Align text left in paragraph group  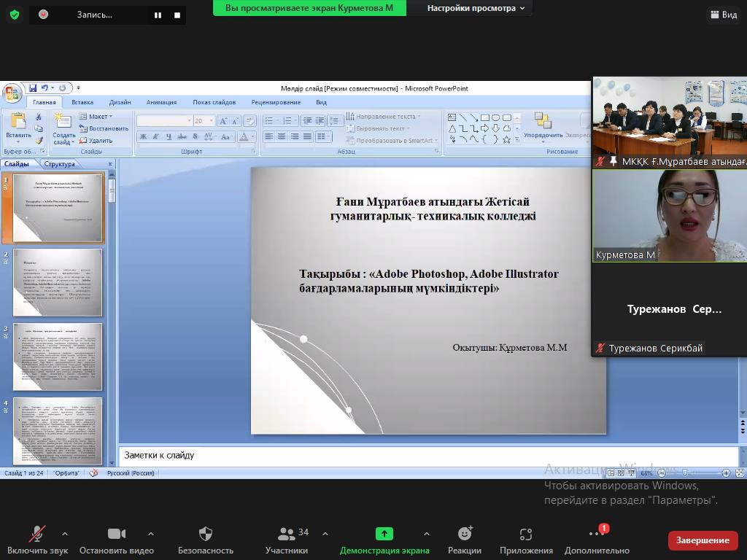click(x=269, y=136)
